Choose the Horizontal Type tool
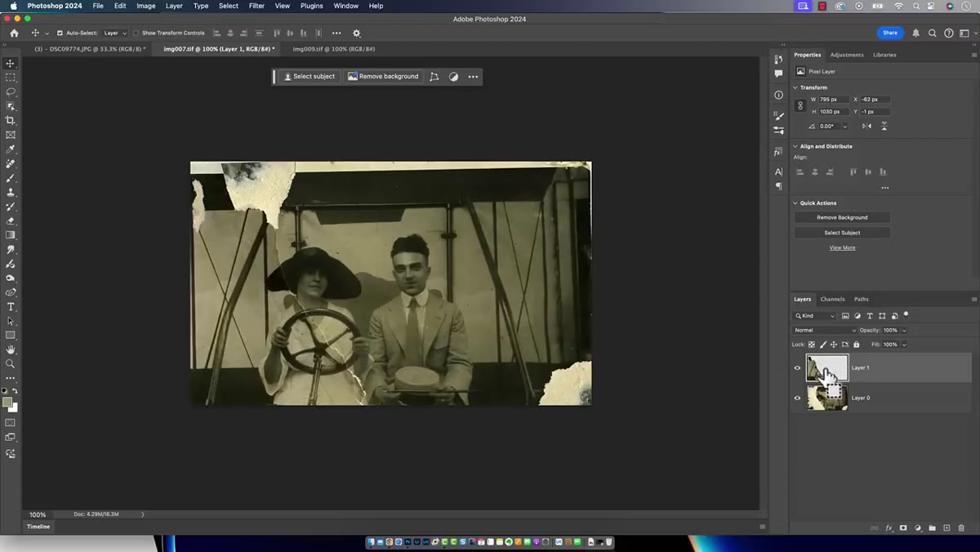 [x=11, y=307]
